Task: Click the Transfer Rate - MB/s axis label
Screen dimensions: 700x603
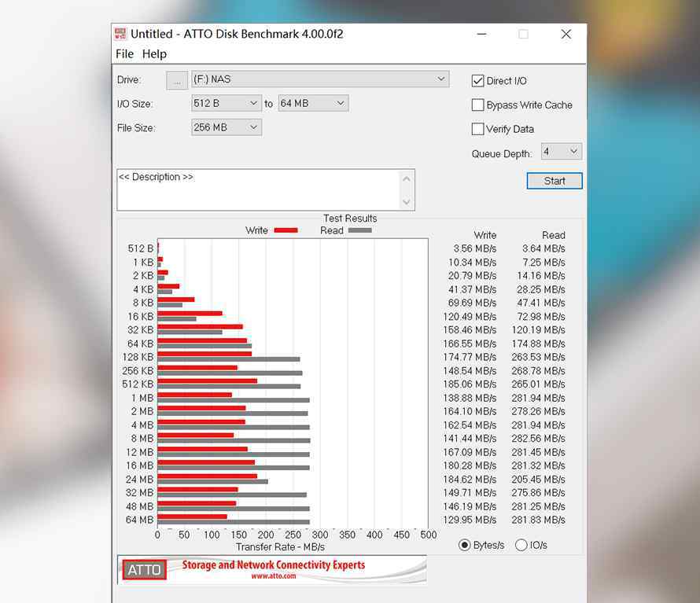Action: pos(280,547)
